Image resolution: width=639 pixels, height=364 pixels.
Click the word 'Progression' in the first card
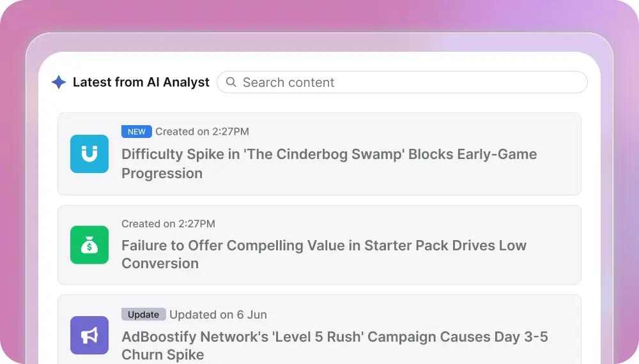click(x=162, y=173)
